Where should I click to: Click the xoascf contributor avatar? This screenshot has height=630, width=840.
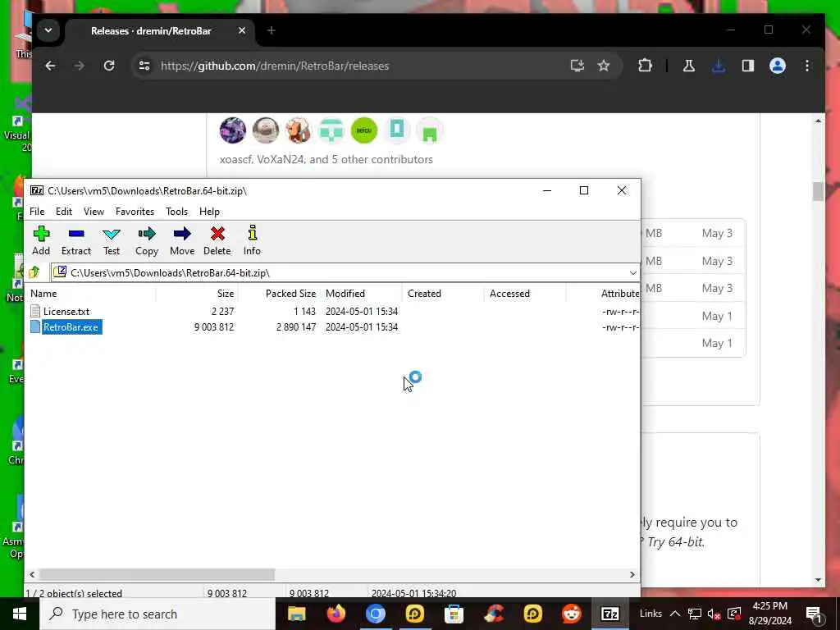coord(232,130)
